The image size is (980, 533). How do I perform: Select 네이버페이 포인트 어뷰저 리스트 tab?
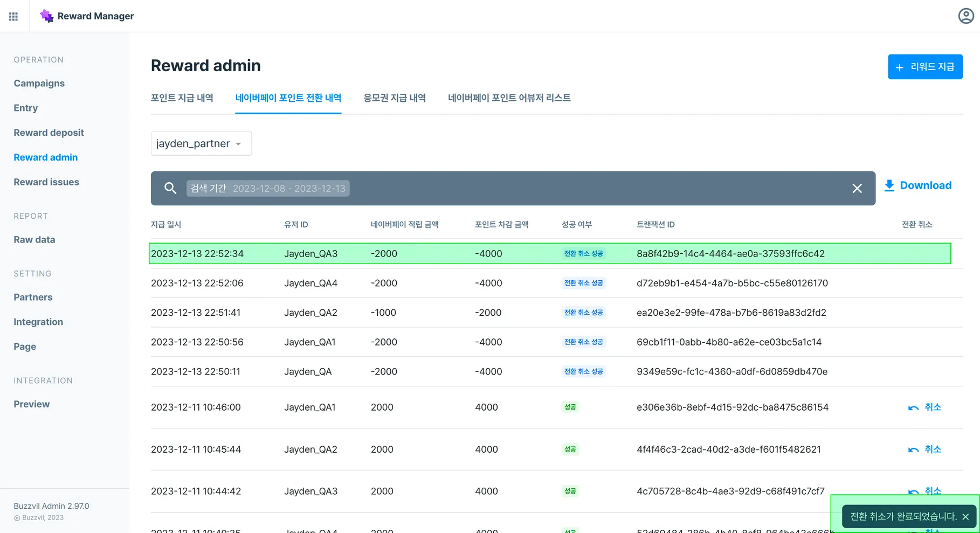[509, 98]
